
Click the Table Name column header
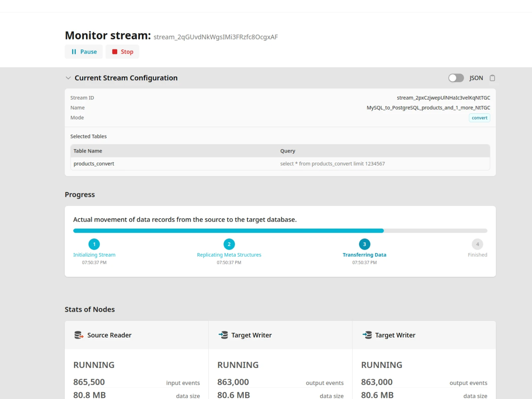click(x=88, y=151)
